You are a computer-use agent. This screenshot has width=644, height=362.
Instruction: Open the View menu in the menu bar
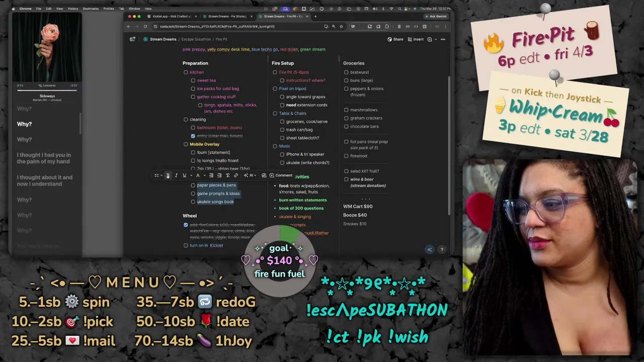tap(59, 9)
